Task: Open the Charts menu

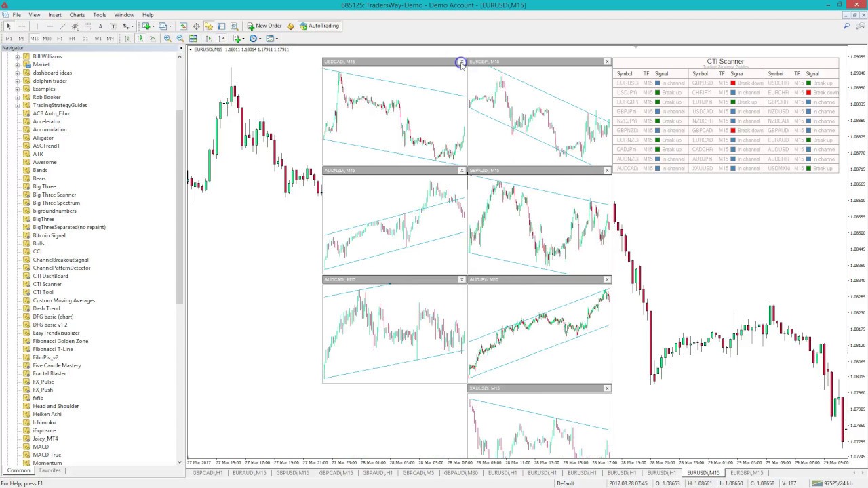Action: (77, 14)
